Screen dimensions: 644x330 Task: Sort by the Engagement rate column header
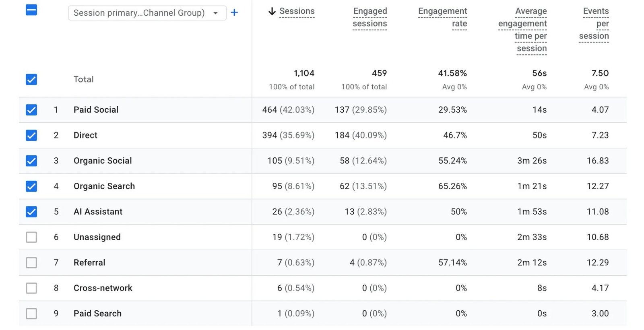443,17
